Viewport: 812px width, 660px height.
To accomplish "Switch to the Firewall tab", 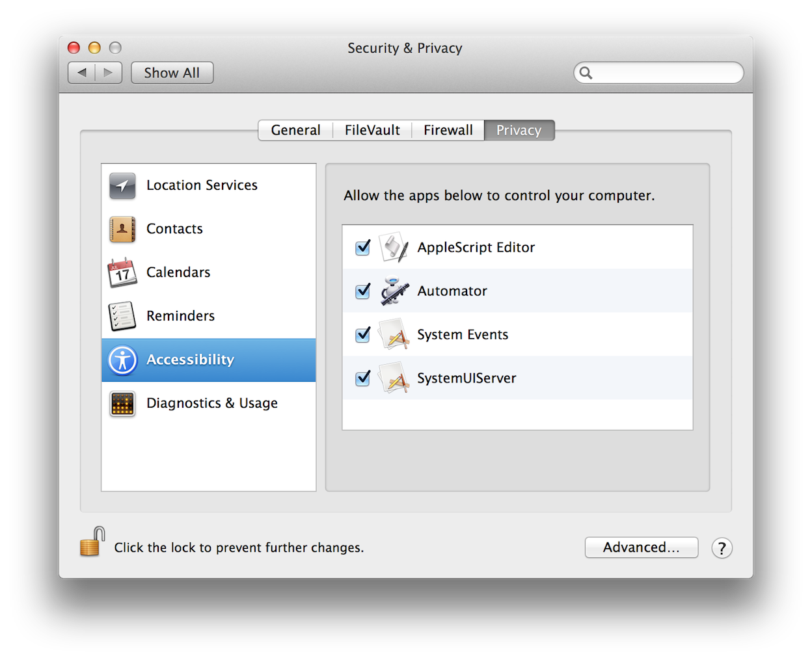I will pyautogui.click(x=448, y=130).
